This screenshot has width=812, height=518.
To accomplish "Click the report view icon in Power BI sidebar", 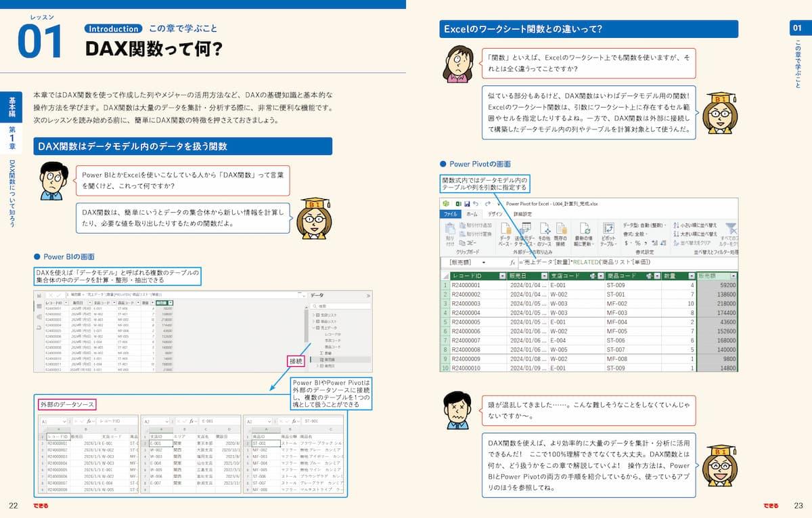I will point(39,296).
